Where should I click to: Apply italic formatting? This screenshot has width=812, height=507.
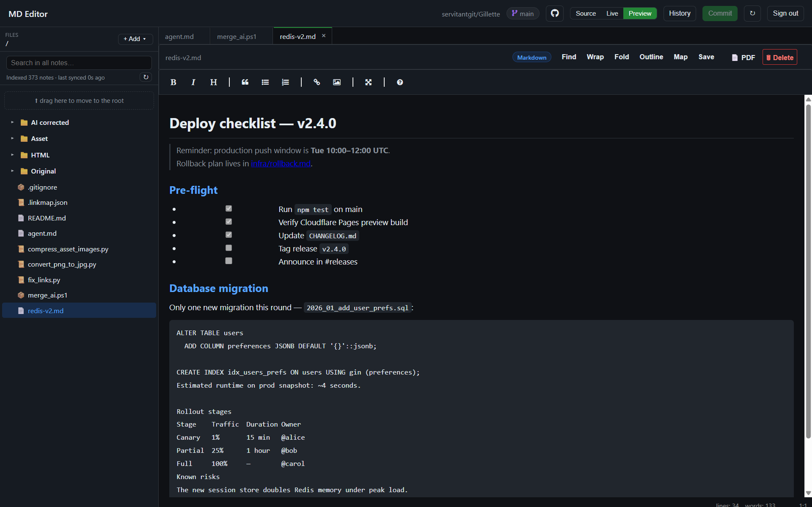click(x=193, y=82)
